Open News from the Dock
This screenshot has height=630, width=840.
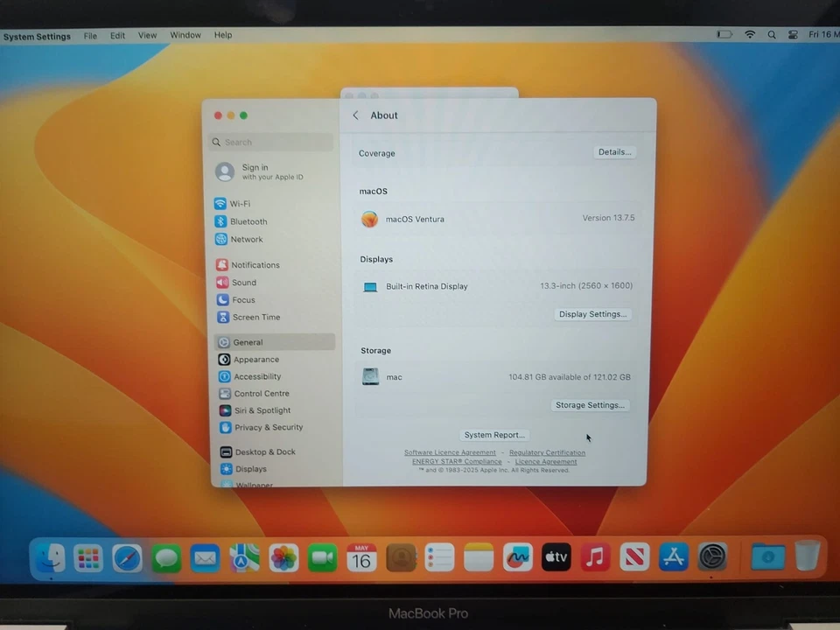(634, 556)
